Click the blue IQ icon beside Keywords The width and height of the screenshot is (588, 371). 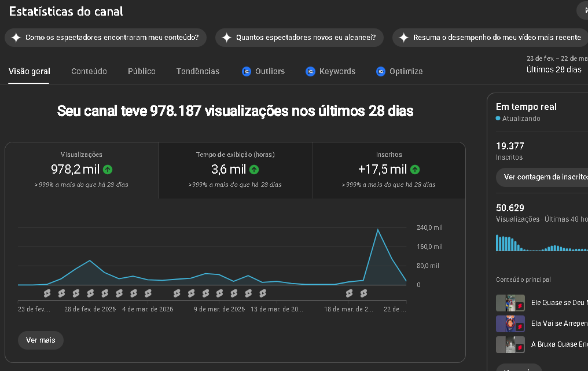pos(311,71)
